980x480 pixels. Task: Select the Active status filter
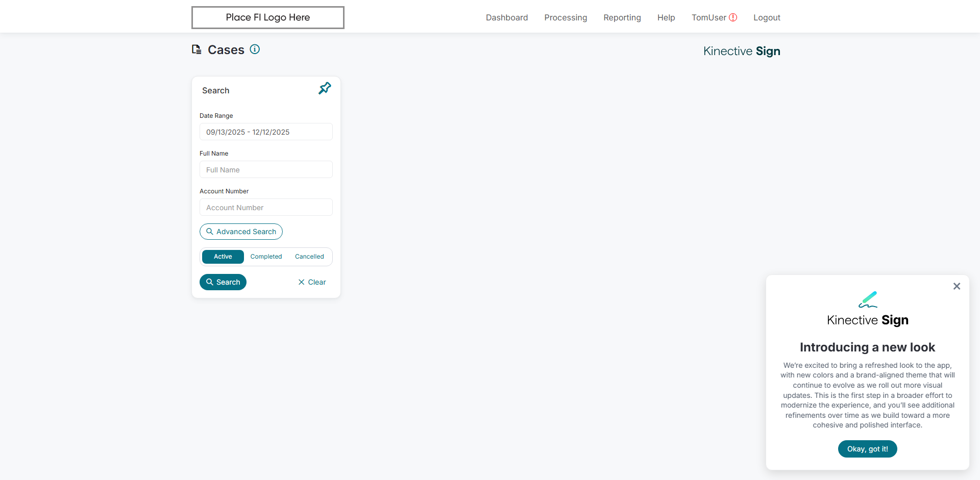(223, 257)
